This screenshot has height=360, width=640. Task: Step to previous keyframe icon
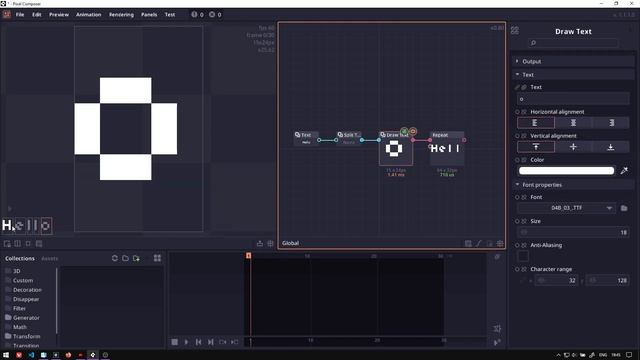point(223,342)
